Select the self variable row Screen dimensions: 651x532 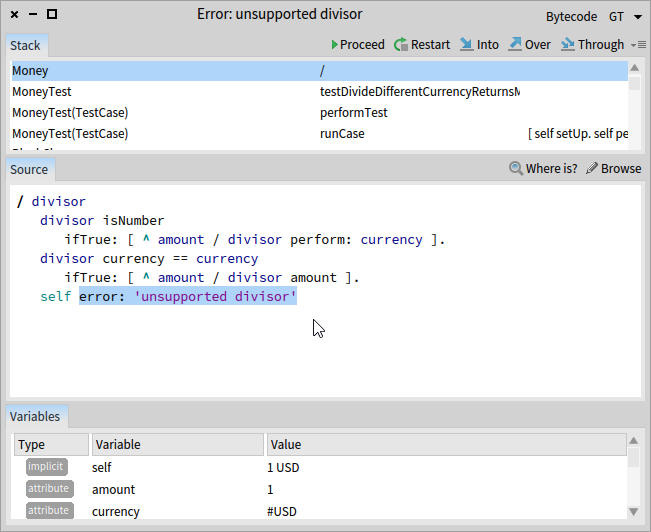(319, 467)
